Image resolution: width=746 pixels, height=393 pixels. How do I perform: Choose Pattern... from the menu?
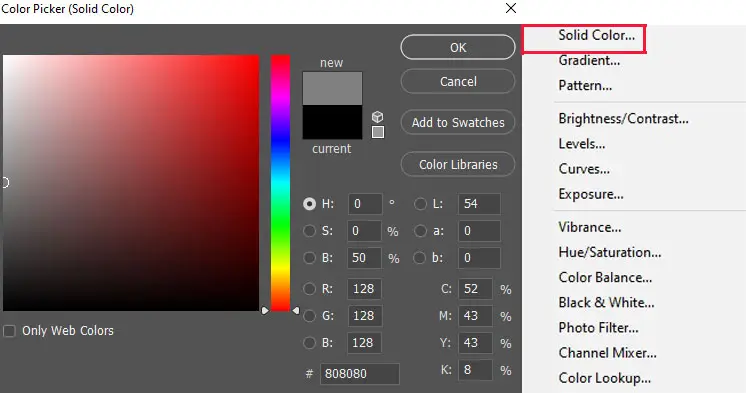585,86
